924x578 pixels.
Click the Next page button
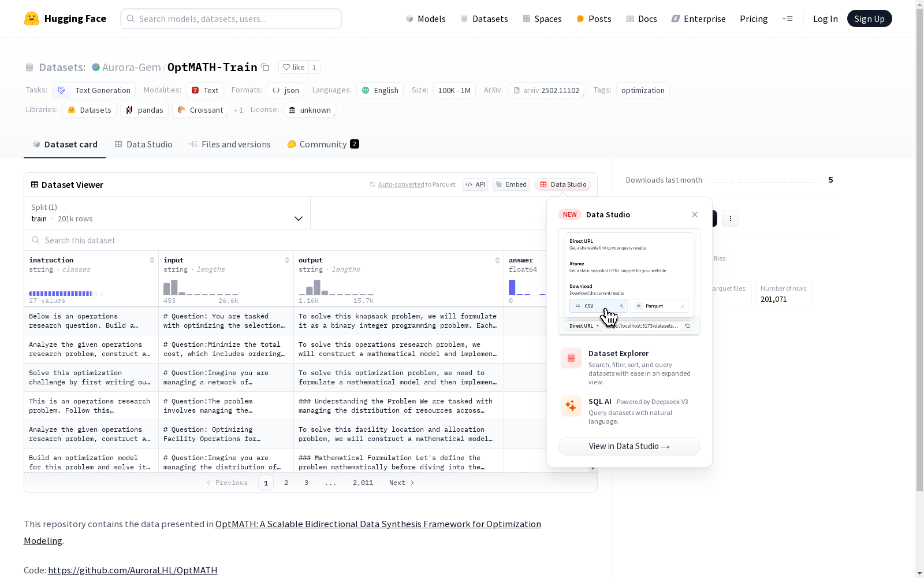tap(402, 483)
